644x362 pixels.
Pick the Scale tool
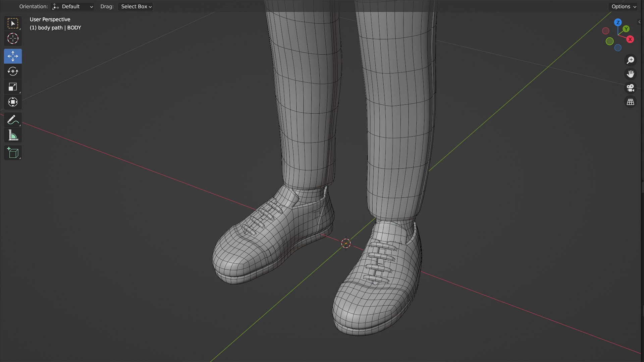[x=13, y=87]
